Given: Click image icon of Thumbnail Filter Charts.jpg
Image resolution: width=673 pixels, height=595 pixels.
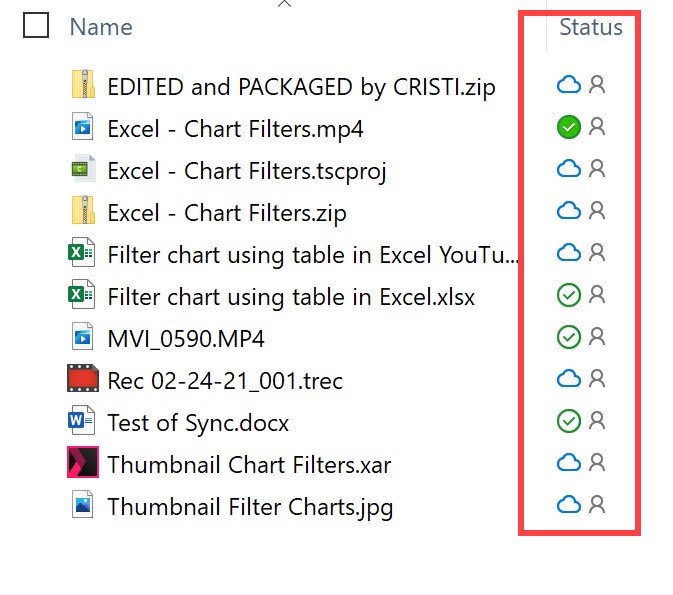Looking at the screenshot, I should pos(83,504).
